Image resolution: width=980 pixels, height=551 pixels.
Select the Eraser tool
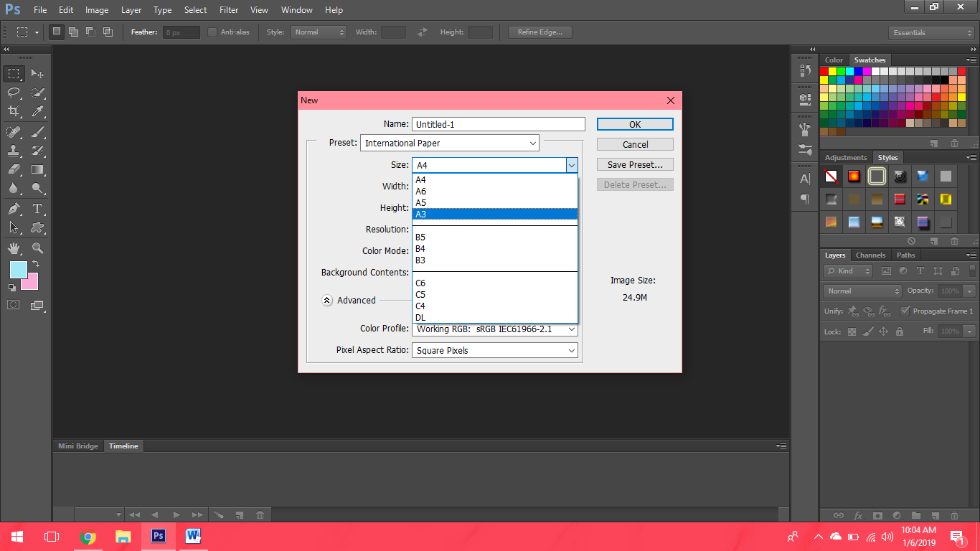(x=14, y=169)
